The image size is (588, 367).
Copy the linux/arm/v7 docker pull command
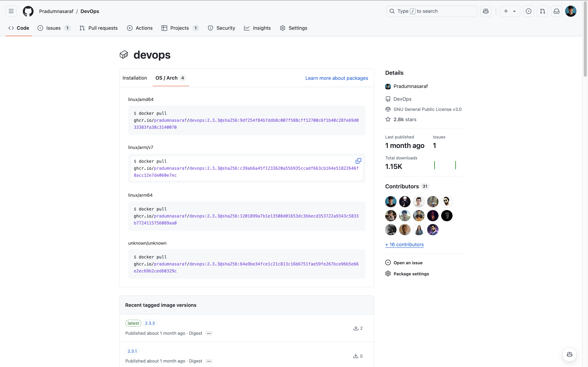(x=358, y=161)
